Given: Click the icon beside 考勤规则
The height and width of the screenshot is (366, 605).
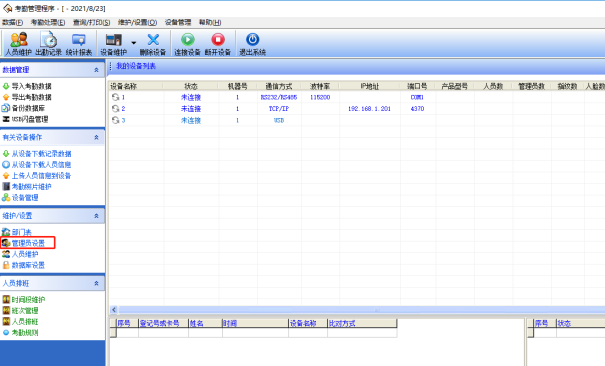Looking at the screenshot, I should pyautogui.click(x=6, y=332).
